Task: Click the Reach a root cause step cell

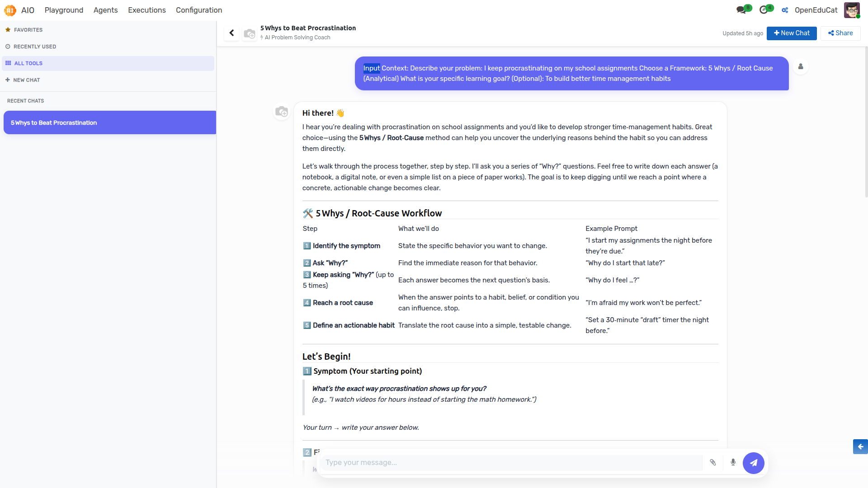Action: click(x=338, y=303)
